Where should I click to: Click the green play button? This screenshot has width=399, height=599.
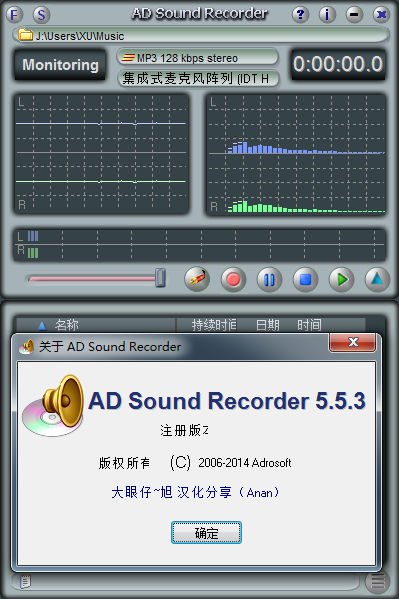tap(341, 279)
